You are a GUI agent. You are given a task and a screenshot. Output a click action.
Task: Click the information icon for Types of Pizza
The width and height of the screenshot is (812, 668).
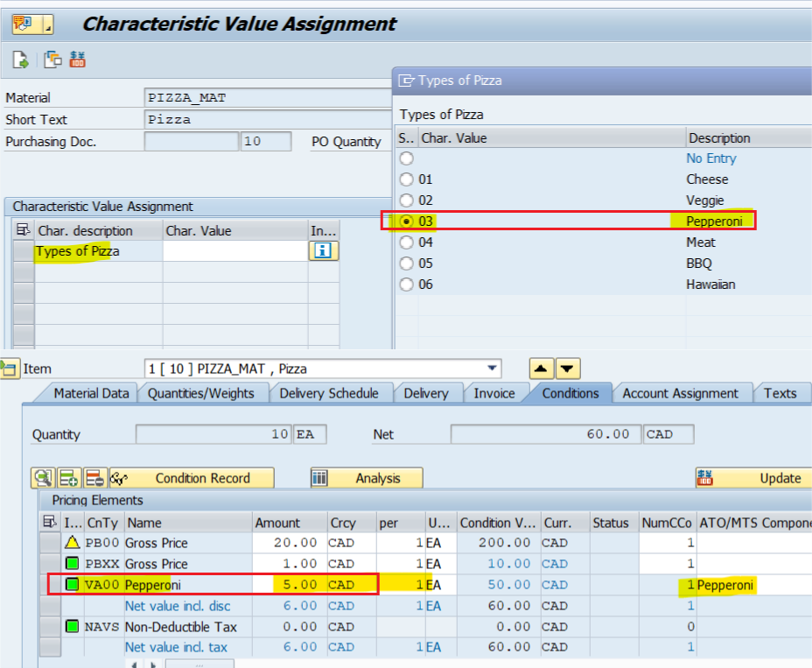pyautogui.click(x=323, y=251)
